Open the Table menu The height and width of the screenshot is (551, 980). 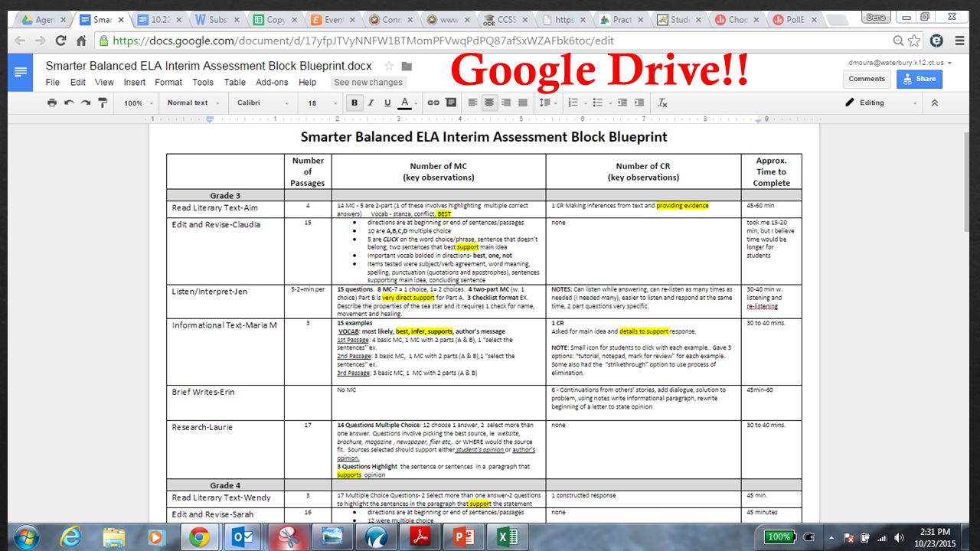[235, 82]
